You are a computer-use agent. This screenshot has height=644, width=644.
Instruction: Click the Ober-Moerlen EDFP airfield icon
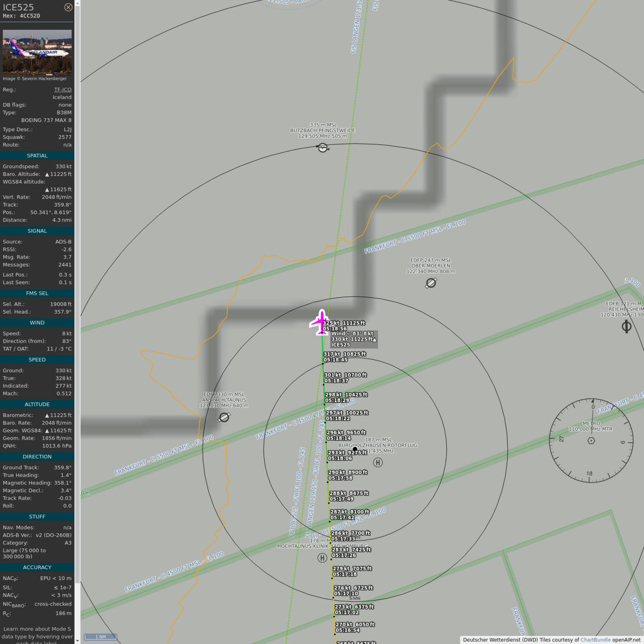(x=431, y=283)
